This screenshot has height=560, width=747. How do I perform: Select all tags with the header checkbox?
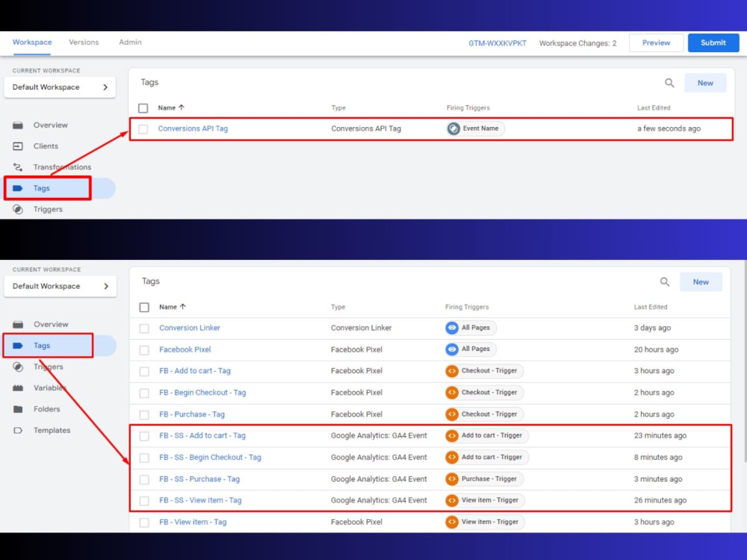tap(144, 108)
